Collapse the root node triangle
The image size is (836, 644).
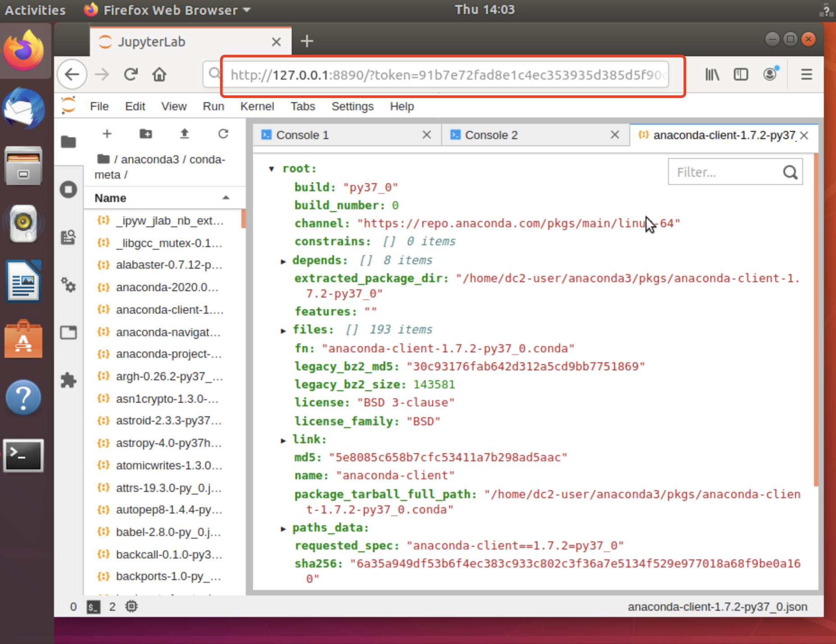point(271,169)
